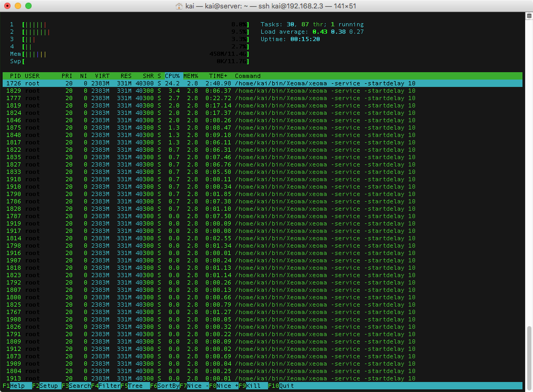This screenshot has width=533, height=392.
Task: Sort by the CPU% column header
Action: (x=172, y=76)
